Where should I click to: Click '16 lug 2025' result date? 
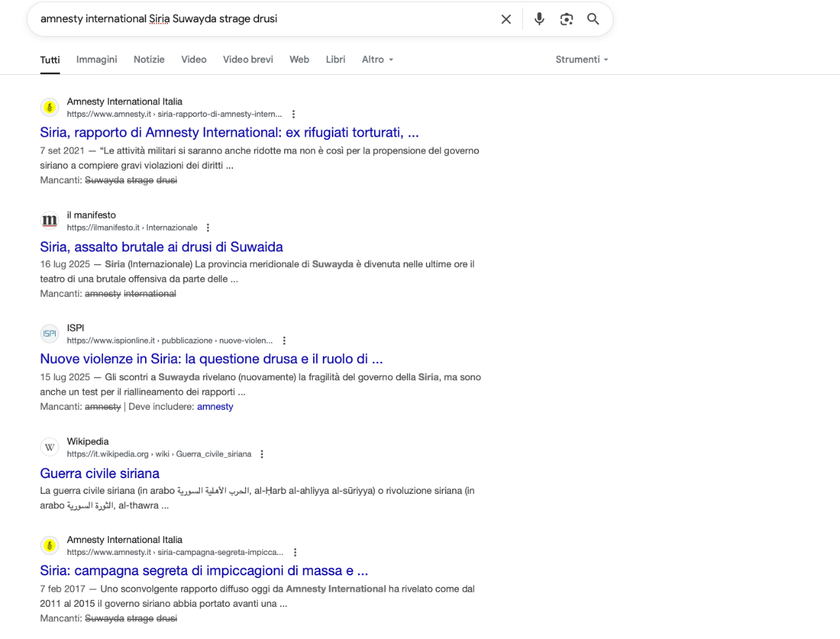point(65,264)
